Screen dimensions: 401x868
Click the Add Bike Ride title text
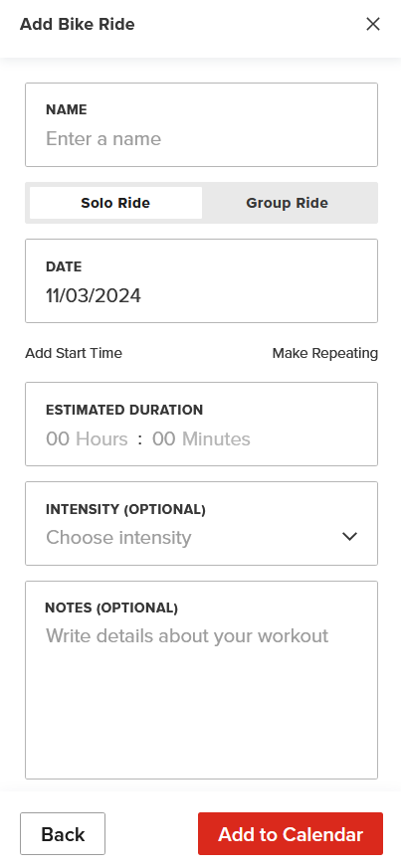pyautogui.click(x=77, y=24)
